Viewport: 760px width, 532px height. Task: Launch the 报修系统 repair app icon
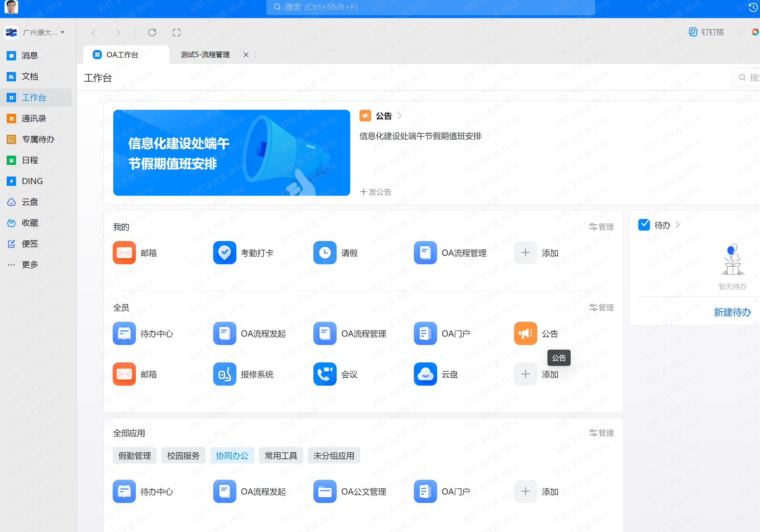coord(224,374)
